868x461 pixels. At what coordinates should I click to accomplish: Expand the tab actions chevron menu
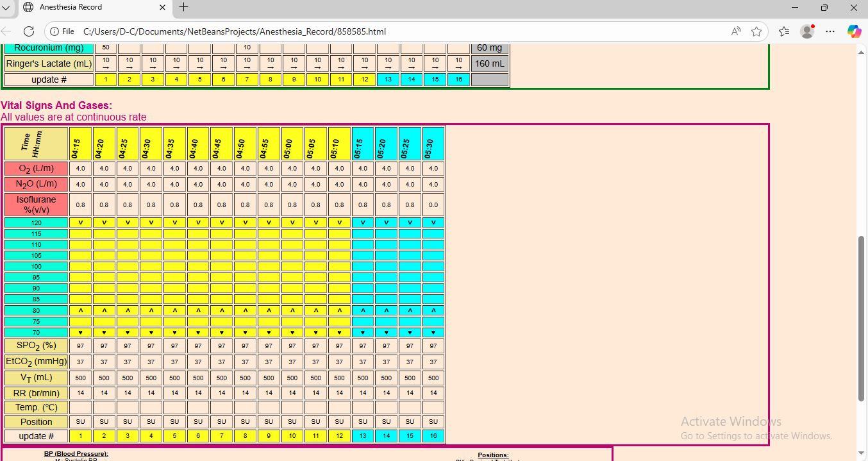[7, 7]
